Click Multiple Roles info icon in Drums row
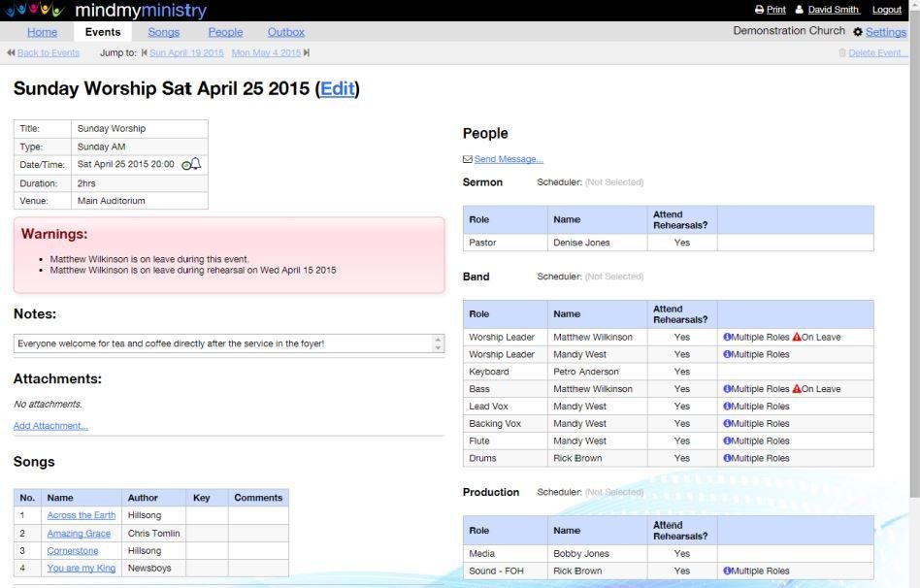 pos(726,458)
